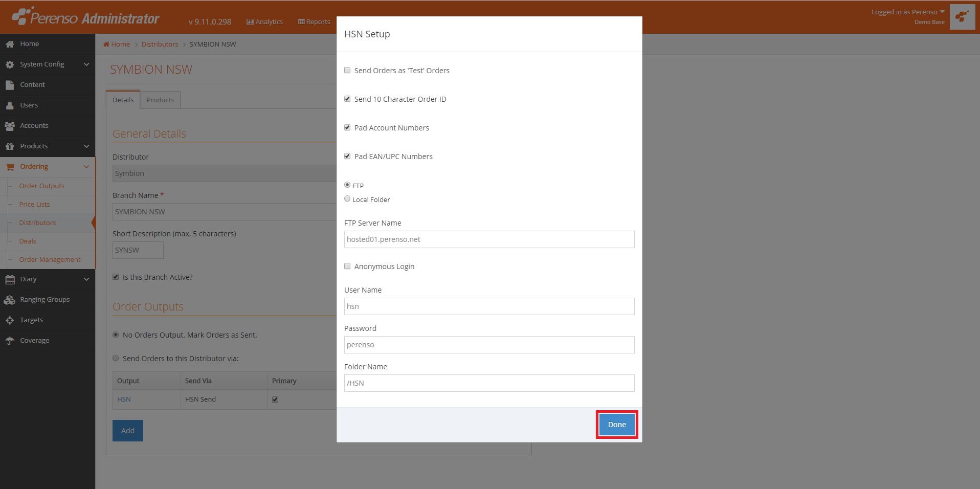
Task: Select the Local Folder radio button
Action: pos(347,198)
